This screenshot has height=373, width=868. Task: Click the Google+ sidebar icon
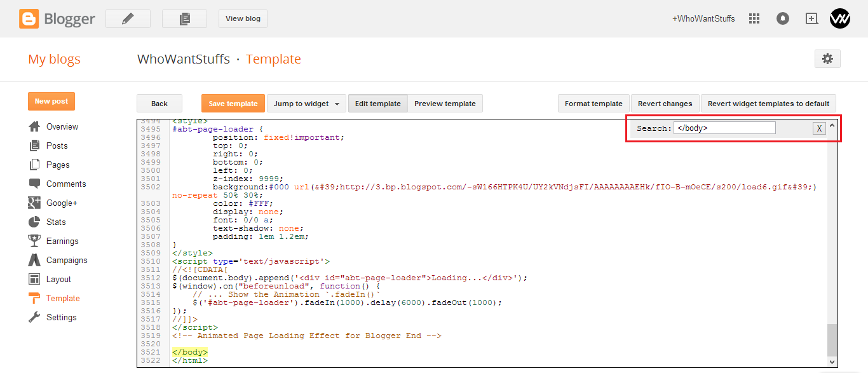(x=34, y=203)
